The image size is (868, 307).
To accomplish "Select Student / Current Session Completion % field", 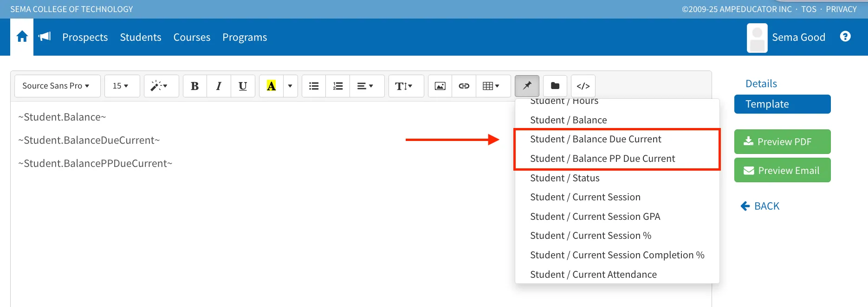I will pyautogui.click(x=617, y=255).
